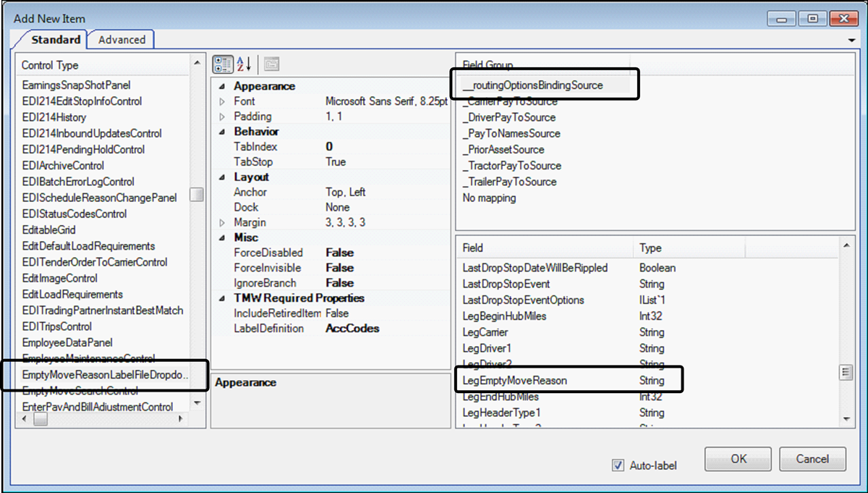Select EDITripsControl in the list
The image size is (868, 493).
coord(57,326)
